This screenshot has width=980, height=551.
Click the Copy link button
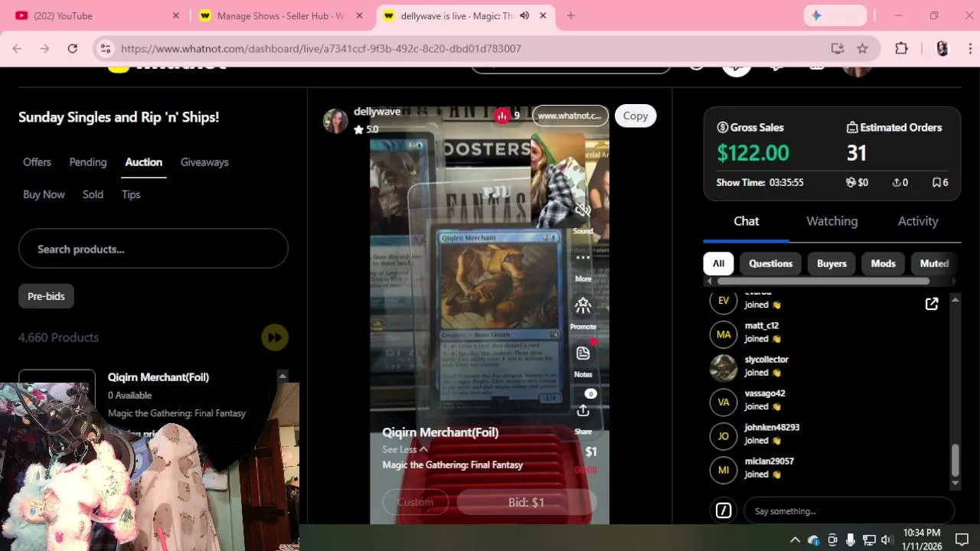[635, 116]
